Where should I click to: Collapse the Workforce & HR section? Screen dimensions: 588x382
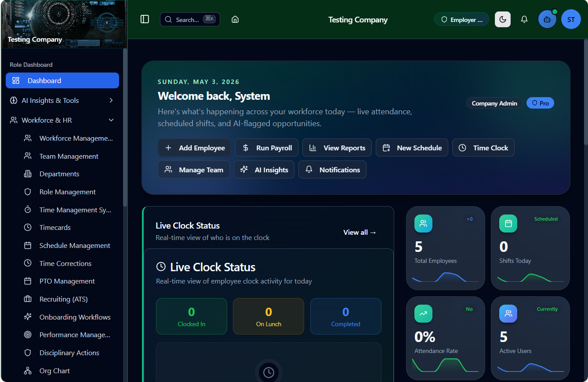(x=62, y=120)
